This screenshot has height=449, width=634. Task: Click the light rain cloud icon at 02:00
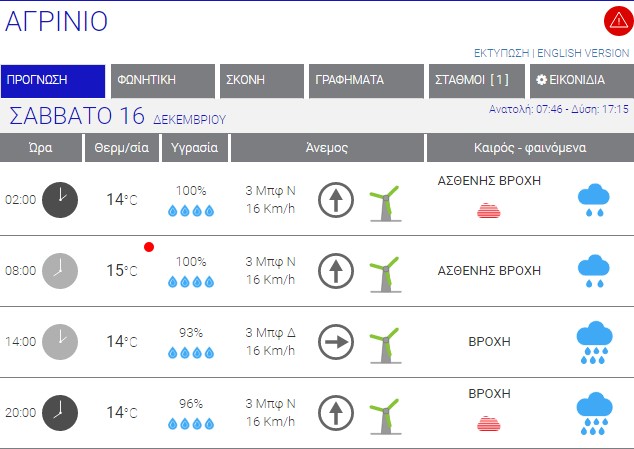coord(594,200)
